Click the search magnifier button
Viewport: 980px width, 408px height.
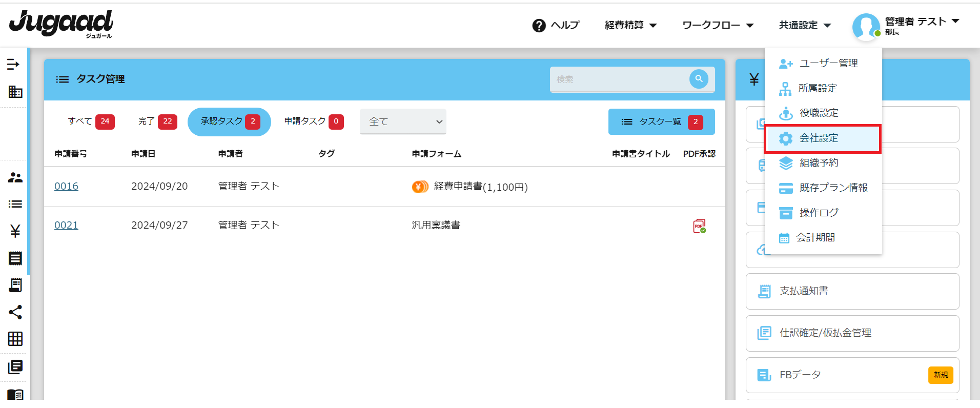(699, 79)
